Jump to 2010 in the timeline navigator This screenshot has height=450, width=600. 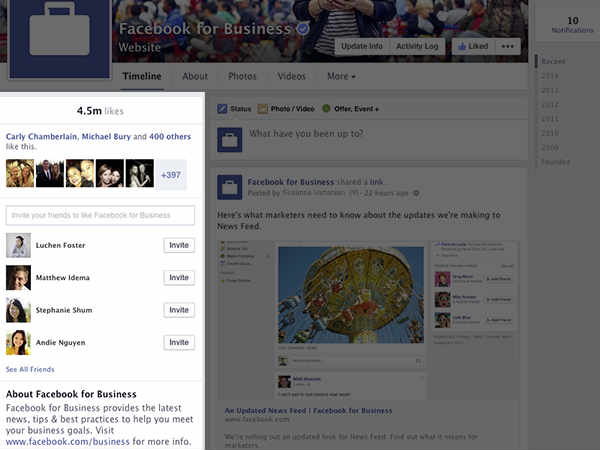click(549, 133)
